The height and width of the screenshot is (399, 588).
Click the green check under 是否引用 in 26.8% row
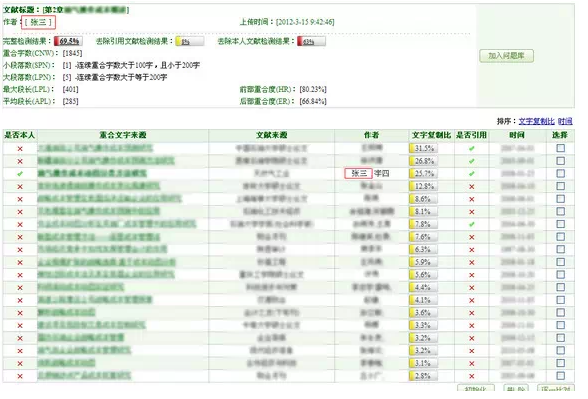(x=472, y=161)
